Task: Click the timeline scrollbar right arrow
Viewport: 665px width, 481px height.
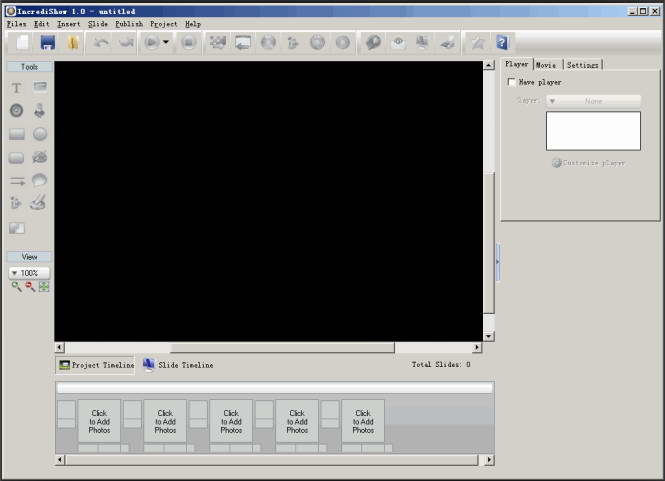Action: coord(489,460)
